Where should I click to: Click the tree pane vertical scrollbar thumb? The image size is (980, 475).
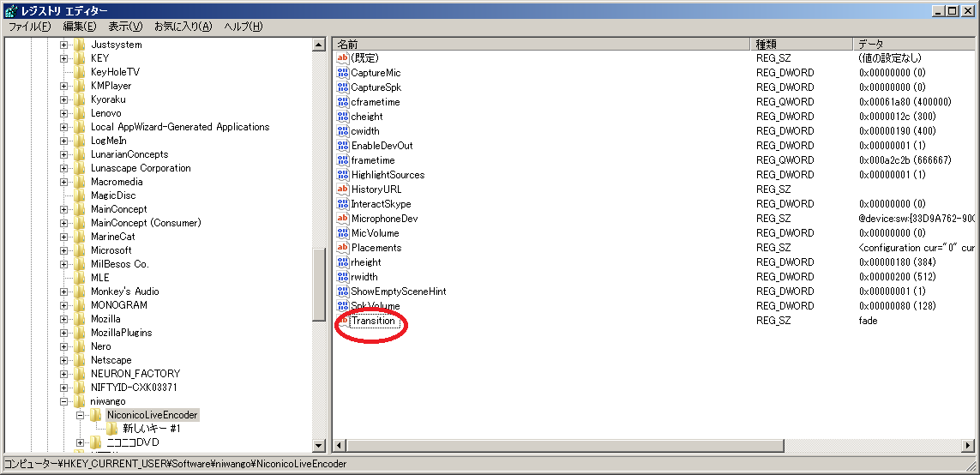coord(319,286)
